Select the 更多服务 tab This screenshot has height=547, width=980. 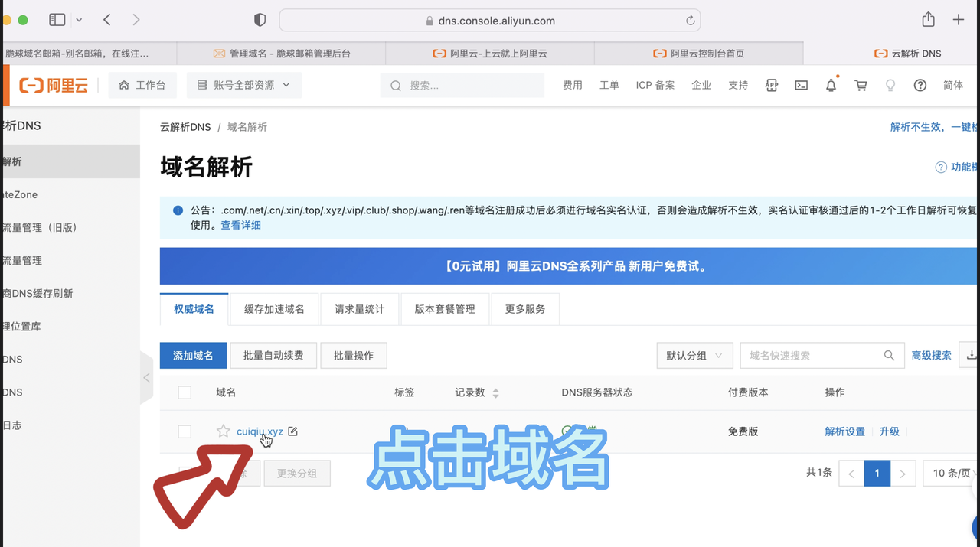[x=525, y=309]
